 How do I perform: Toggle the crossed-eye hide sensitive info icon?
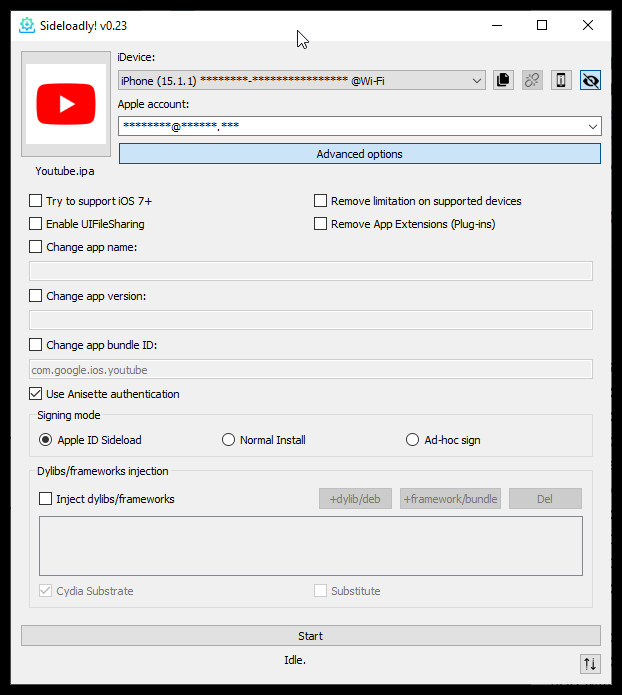pyautogui.click(x=590, y=80)
